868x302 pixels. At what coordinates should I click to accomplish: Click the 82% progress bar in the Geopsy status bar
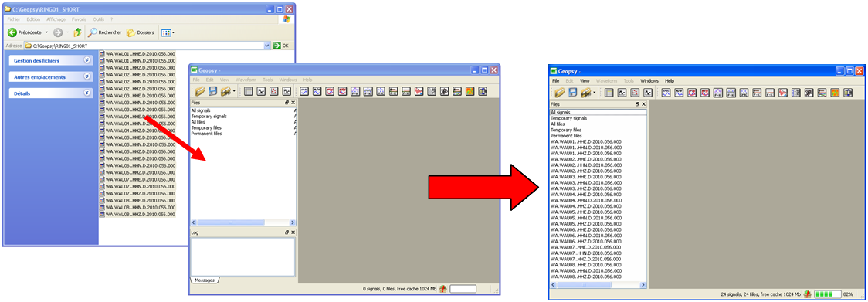click(827, 294)
